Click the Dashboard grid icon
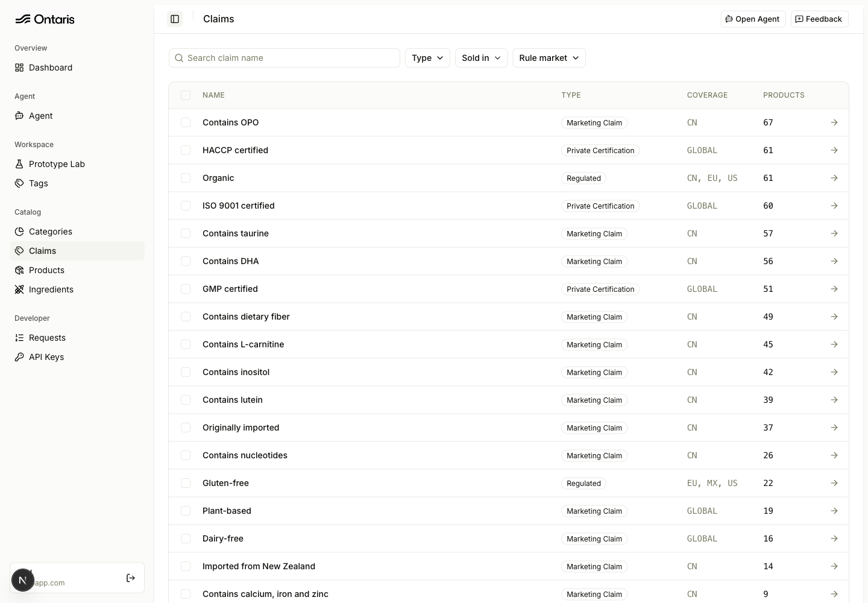 (19, 68)
